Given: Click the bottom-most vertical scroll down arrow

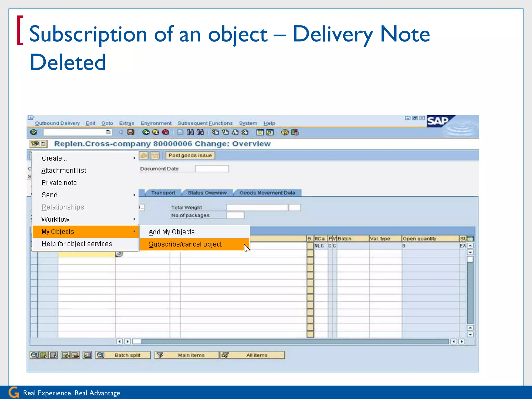Looking at the screenshot, I should click(470, 335).
